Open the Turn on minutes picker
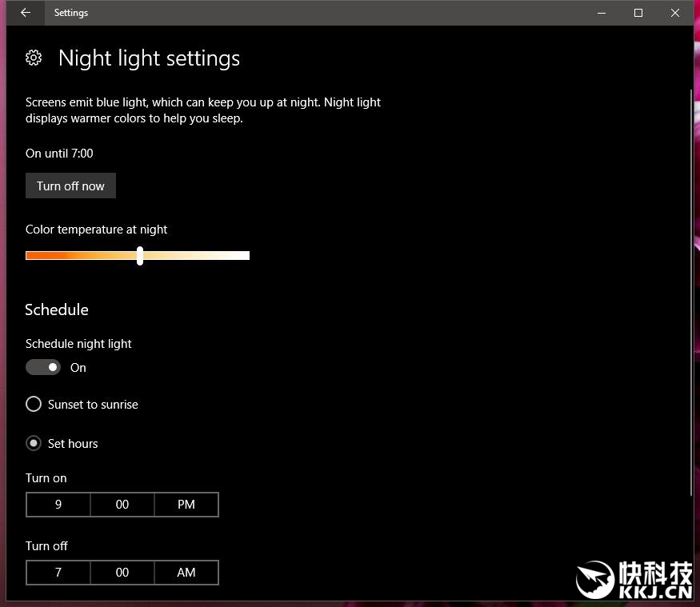 pos(122,505)
